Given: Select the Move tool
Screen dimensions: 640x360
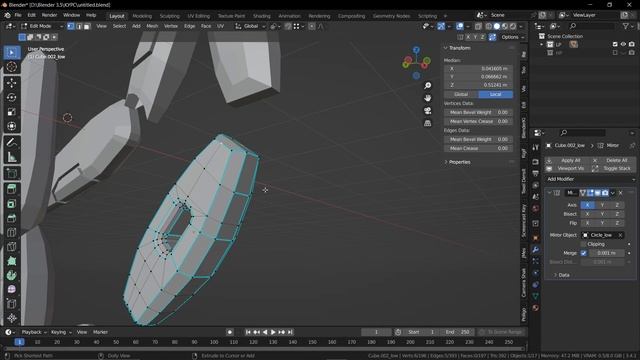Looking at the screenshot, I should coord(11,83).
